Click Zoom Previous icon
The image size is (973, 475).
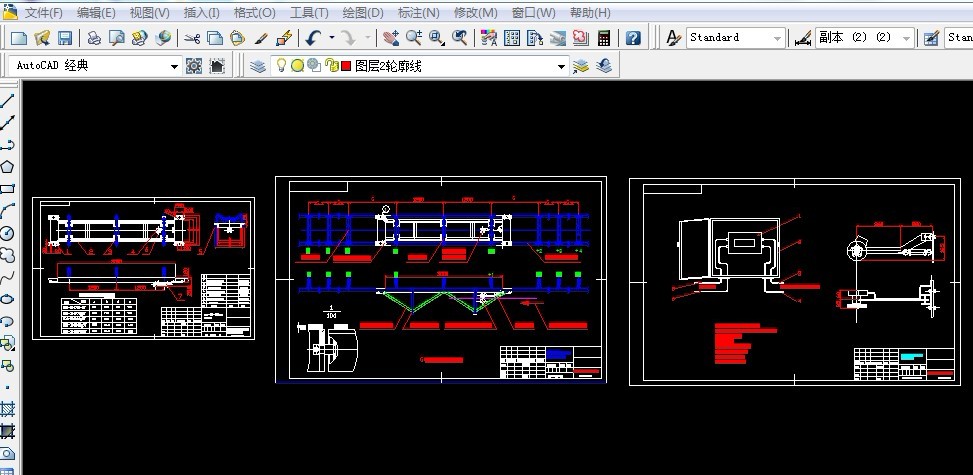pos(460,38)
